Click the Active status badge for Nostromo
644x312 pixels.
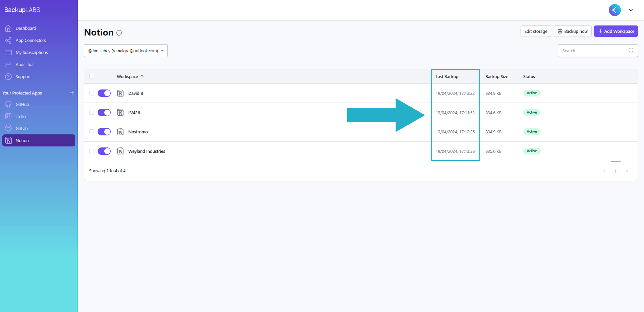[x=532, y=132]
